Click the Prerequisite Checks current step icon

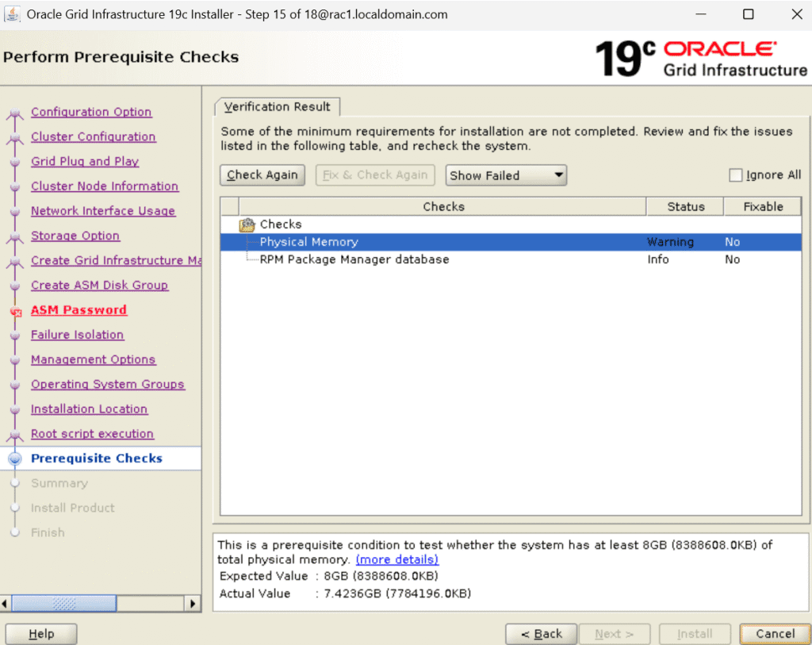pos(15,459)
